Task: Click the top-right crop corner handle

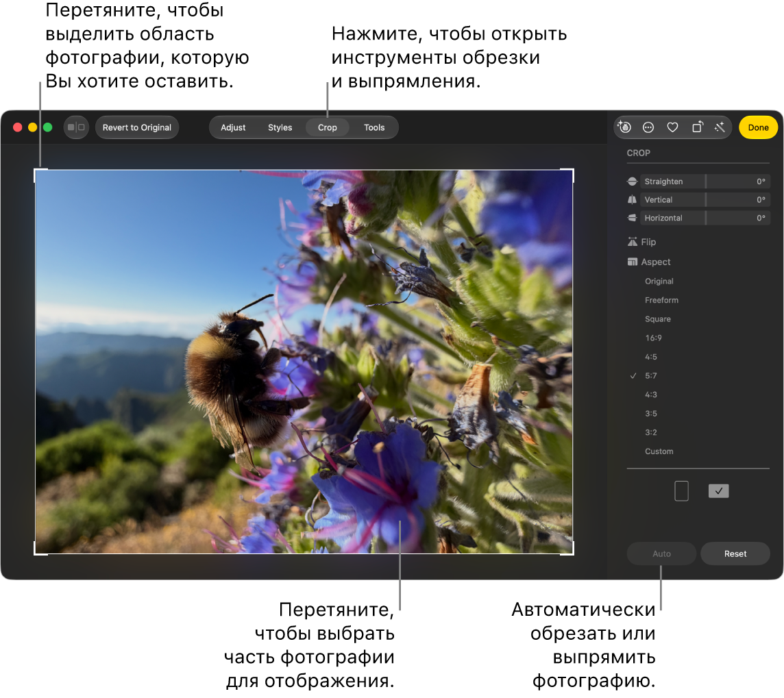Action: tap(568, 175)
